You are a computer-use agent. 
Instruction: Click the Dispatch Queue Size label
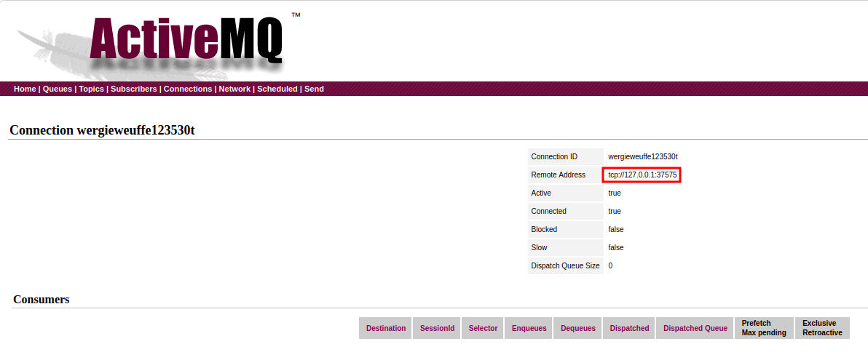click(x=566, y=265)
